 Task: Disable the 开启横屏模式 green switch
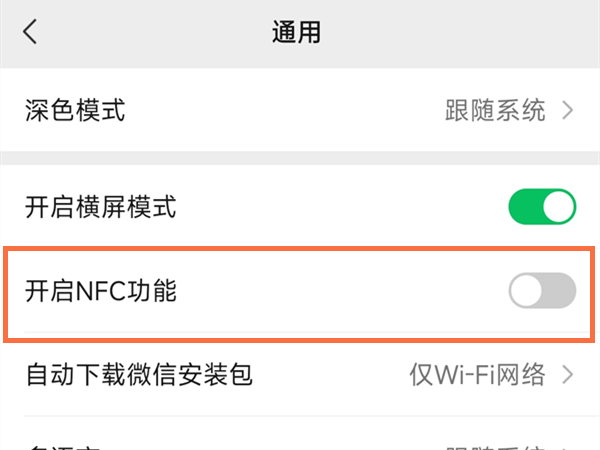pos(542,208)
